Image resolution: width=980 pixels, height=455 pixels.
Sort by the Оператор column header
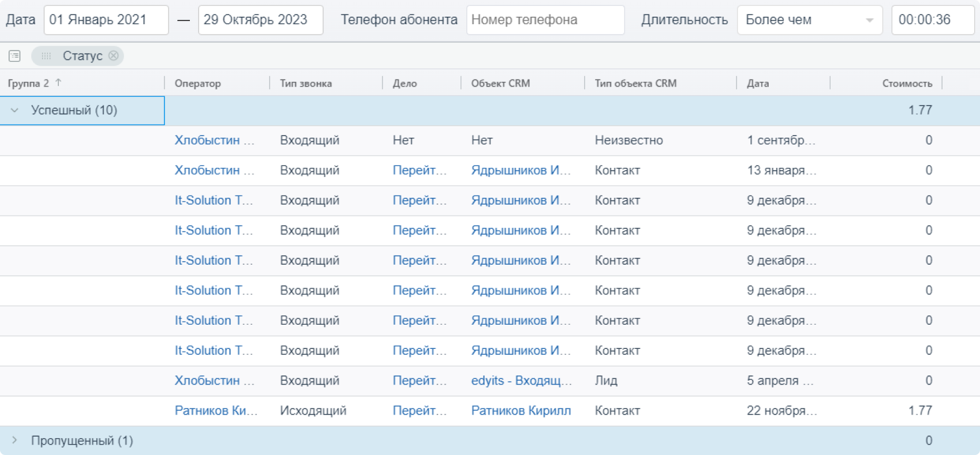pyautogui.click(x=198, y=84)
